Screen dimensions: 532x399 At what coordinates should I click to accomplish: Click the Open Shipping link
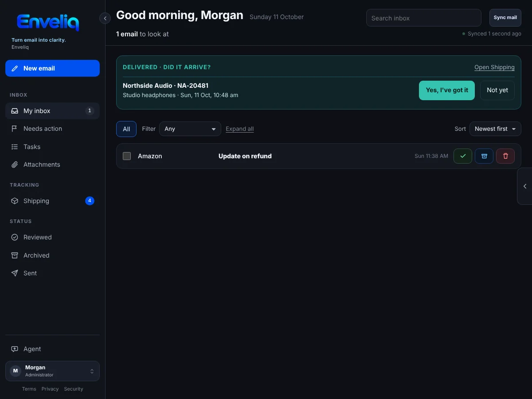coord(494,67)
